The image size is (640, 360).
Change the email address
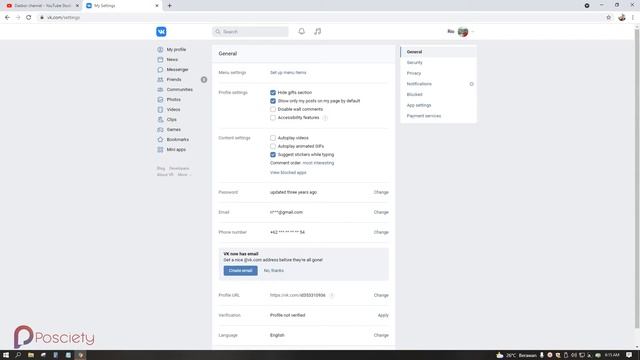click(381, 212)
